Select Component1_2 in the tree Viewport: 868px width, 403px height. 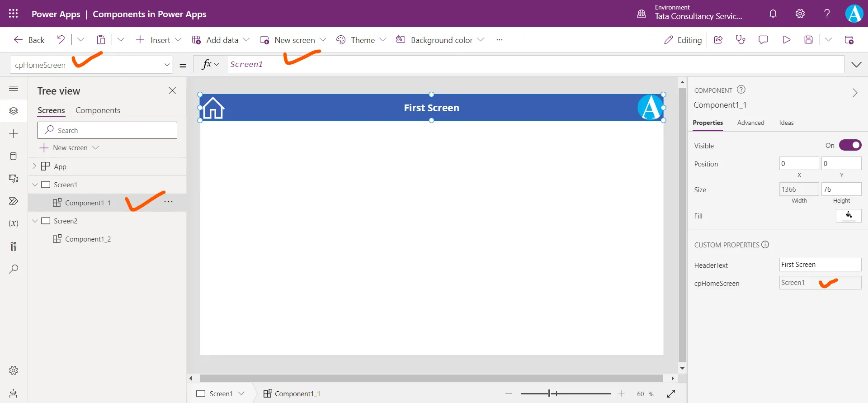88,239
